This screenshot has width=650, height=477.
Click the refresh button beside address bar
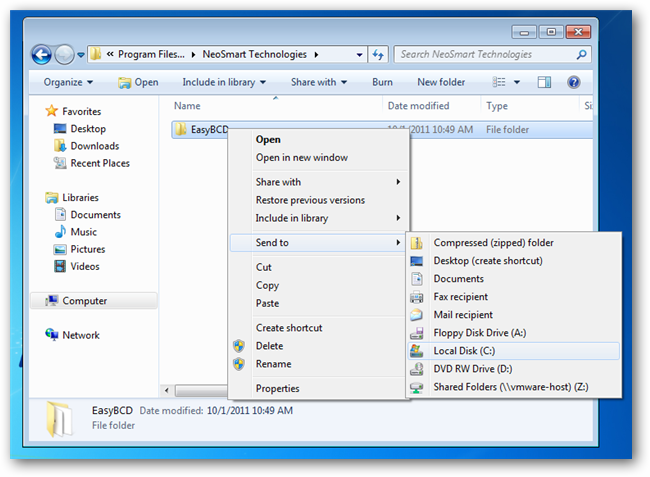378,54
